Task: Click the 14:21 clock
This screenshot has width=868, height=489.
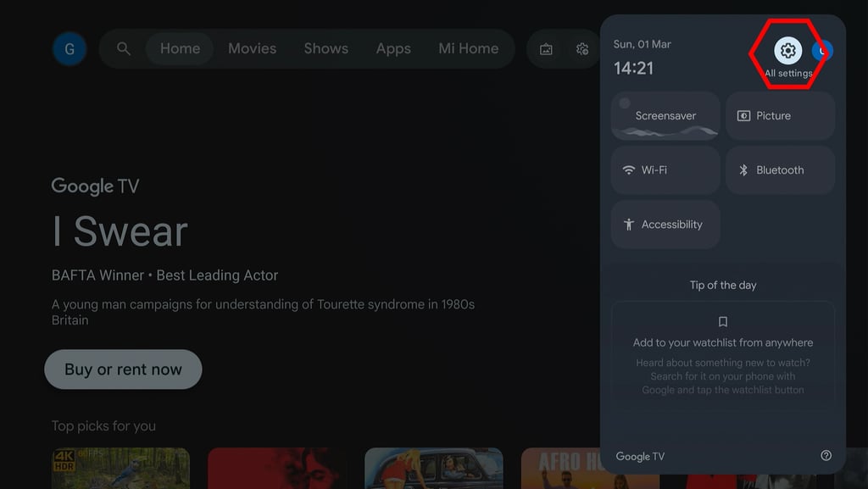Action: coord(633,68)
